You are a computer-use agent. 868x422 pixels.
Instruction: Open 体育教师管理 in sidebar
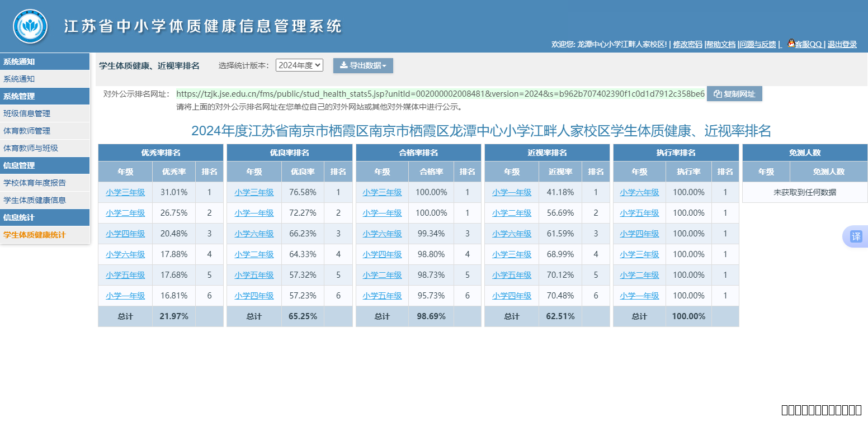pos(45,131)
